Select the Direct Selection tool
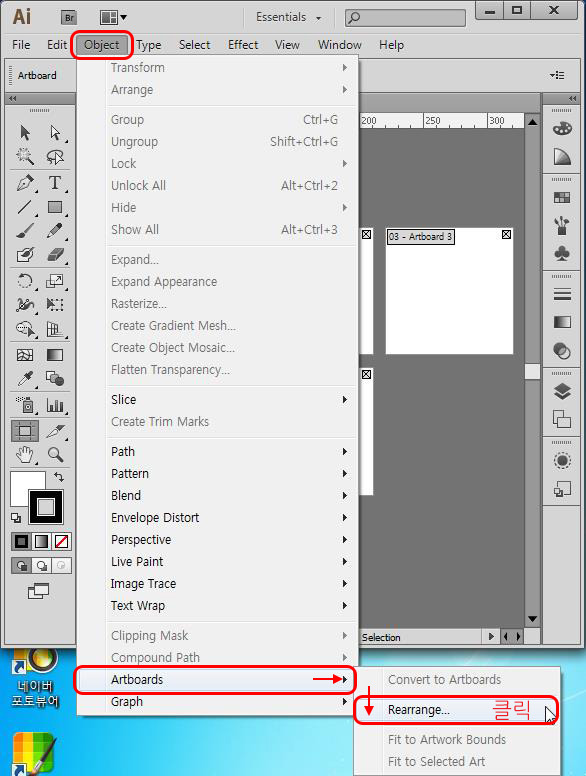The width and height of the screenshot is (586, 776). point(55,132)
